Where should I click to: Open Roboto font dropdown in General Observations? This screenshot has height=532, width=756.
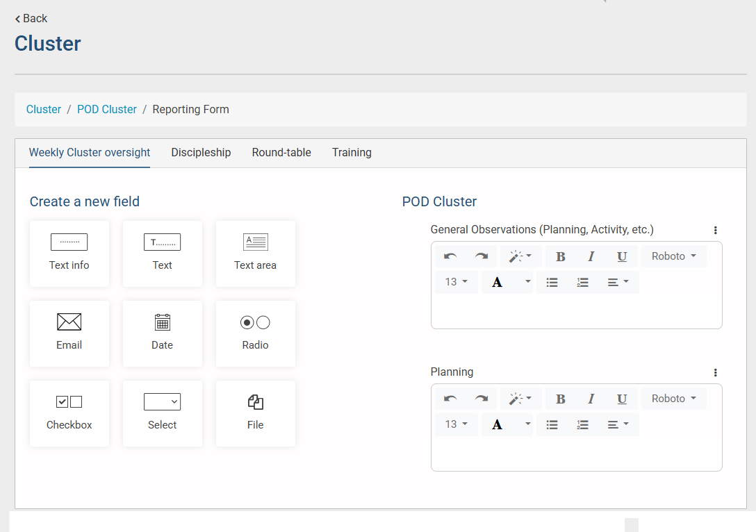coord(673,256)
